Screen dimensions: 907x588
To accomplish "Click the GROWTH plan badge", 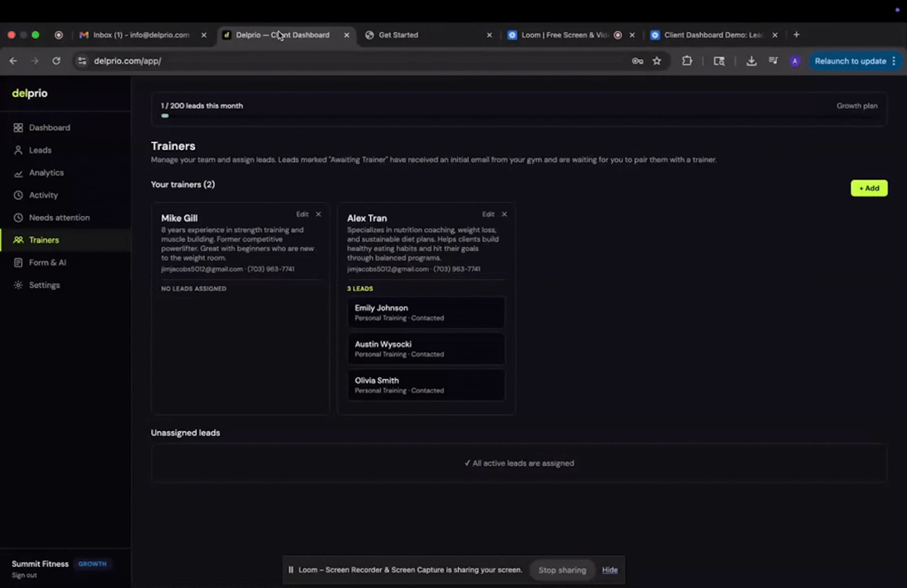I will tap(92, 564).
